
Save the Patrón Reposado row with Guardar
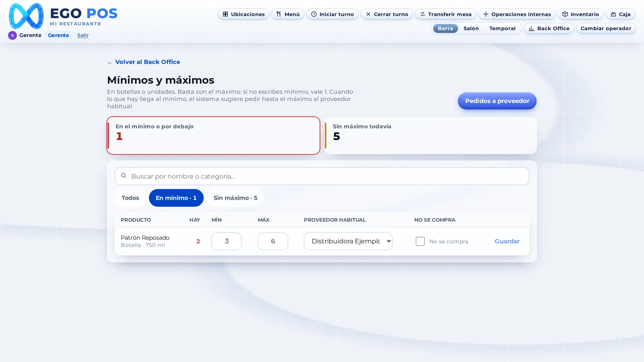click(507, 241)
